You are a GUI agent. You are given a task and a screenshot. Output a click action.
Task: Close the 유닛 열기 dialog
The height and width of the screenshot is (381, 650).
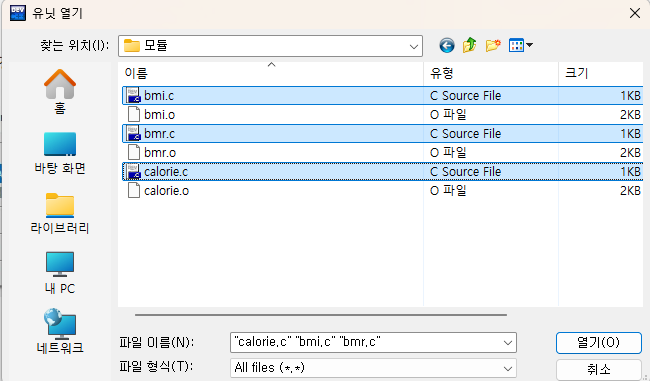(635, 13)
